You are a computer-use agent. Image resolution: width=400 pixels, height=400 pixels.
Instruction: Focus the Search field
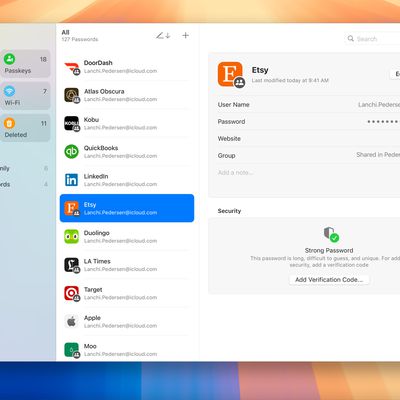tap(372, 39)
